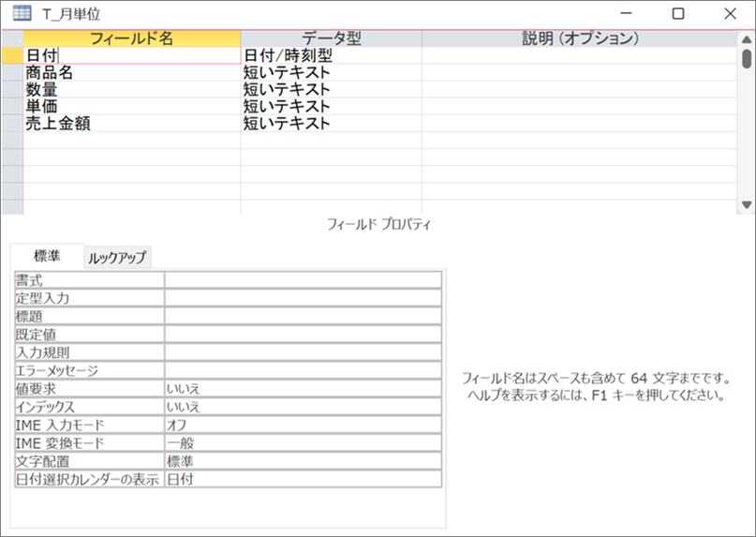The height and width of the screenshot is (537, 756).
Task: Select the 商品名 field name cell
Action: coord(132,72)
